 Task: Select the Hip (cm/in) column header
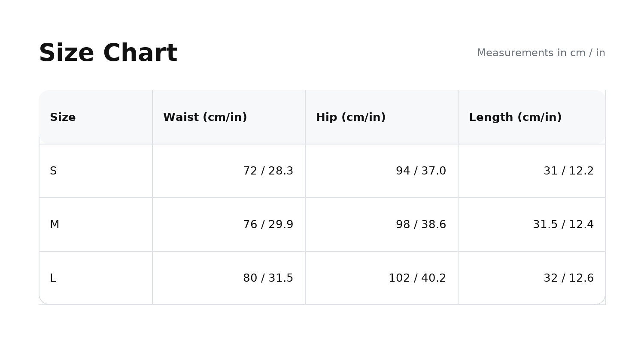[x=351, y=117]
